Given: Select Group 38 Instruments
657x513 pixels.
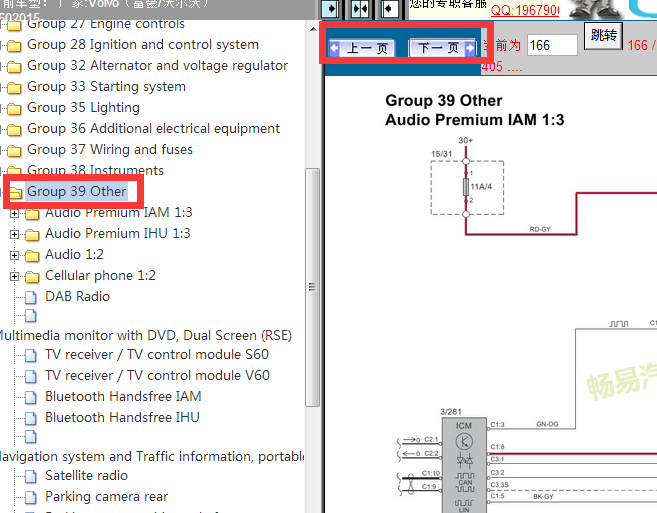Looking at the screenshot, I should tap(96, 170).
